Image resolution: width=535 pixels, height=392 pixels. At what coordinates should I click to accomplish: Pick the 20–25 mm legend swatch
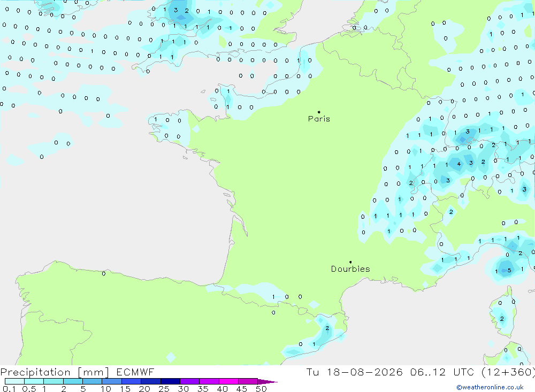[x=151, y=381]
